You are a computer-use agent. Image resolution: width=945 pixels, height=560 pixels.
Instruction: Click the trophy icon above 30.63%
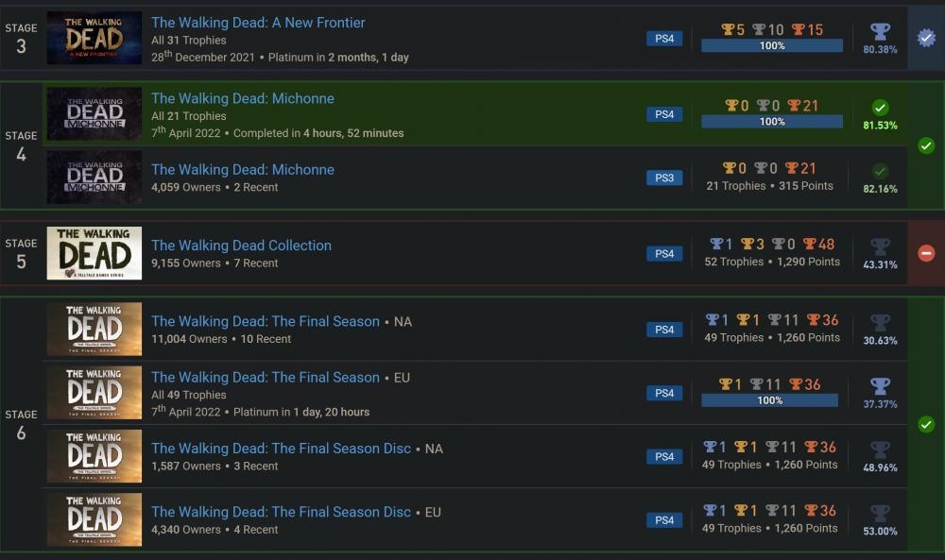click(x=880, y=323)
